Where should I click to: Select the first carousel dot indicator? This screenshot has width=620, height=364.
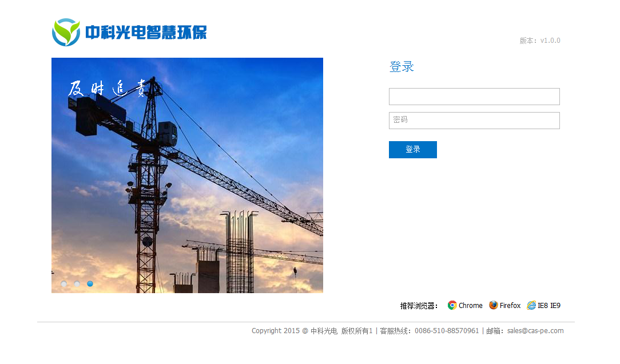point(63,284)
